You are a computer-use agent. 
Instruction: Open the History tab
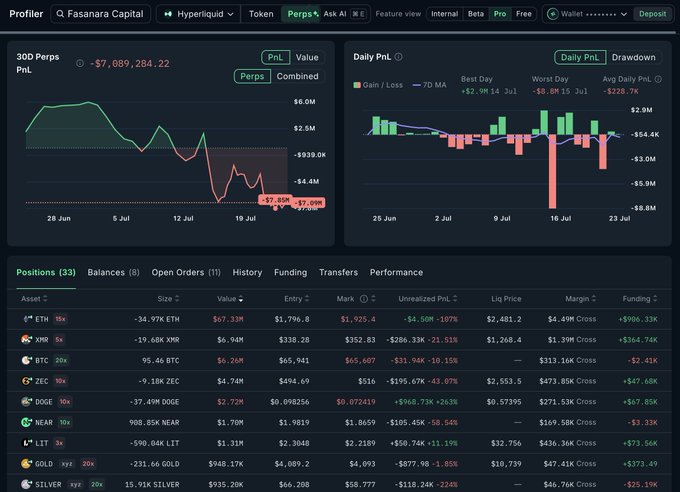point(247,272)
